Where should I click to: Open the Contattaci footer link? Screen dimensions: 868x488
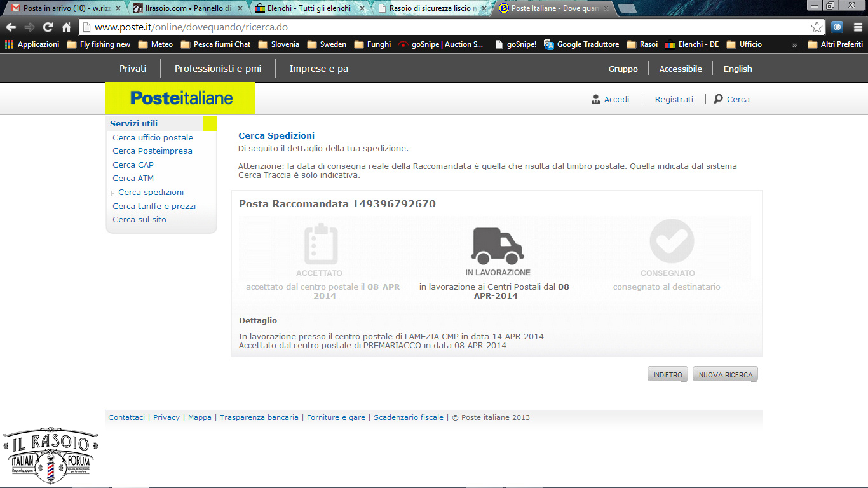tap(126, 417)
